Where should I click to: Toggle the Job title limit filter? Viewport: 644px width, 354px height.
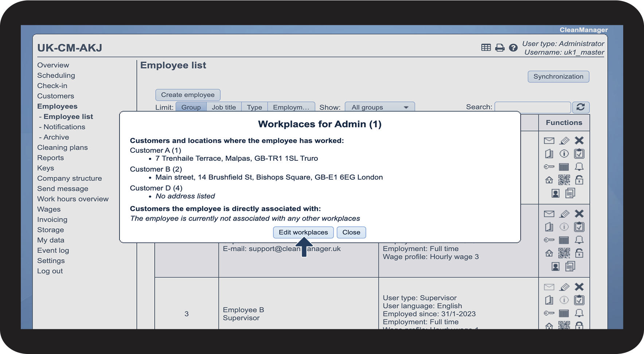click(x=224, y=107)
